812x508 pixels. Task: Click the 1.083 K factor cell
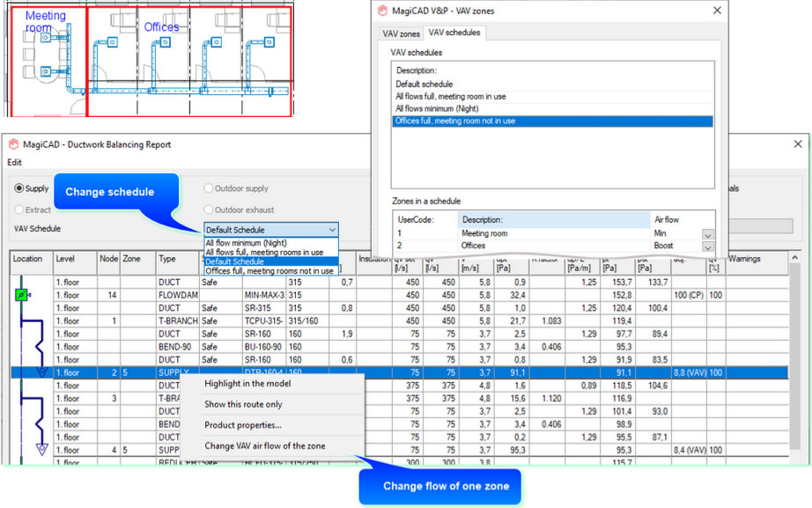(x=547, y=321)
